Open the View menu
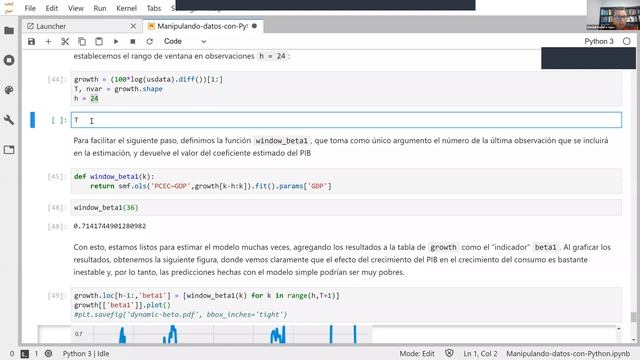 click(x=76, y=8)
